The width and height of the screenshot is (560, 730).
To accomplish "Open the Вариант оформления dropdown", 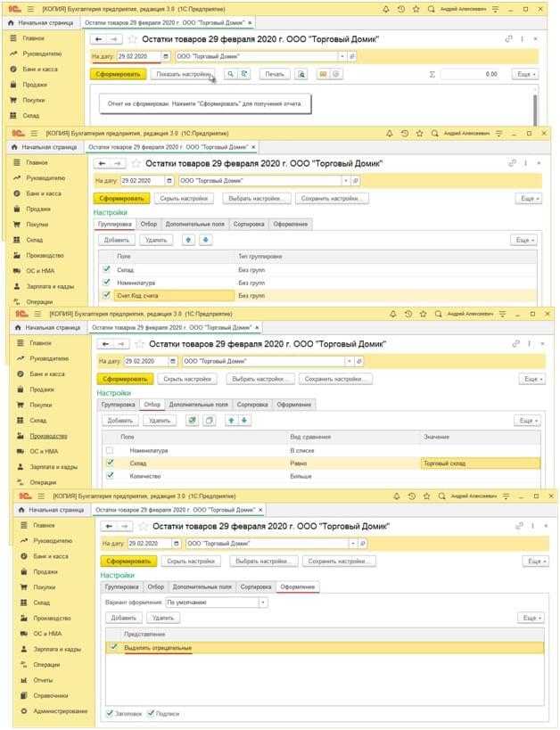I will [263, 602].
